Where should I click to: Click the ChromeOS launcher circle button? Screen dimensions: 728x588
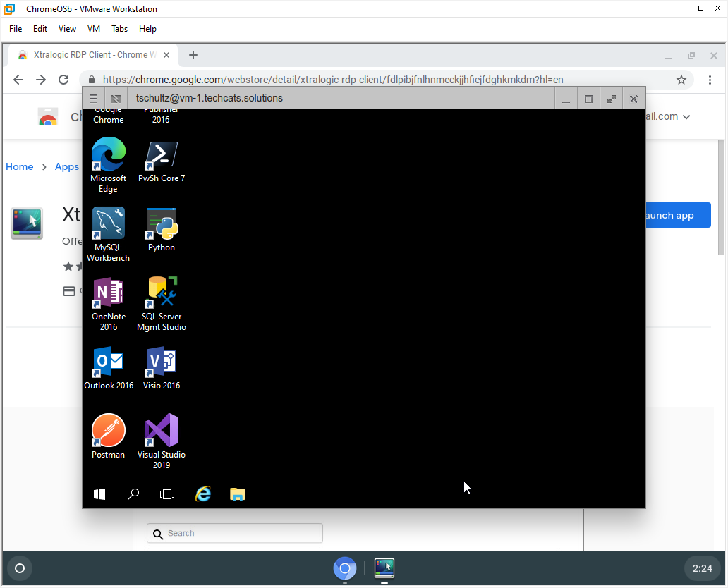(20, 568)
